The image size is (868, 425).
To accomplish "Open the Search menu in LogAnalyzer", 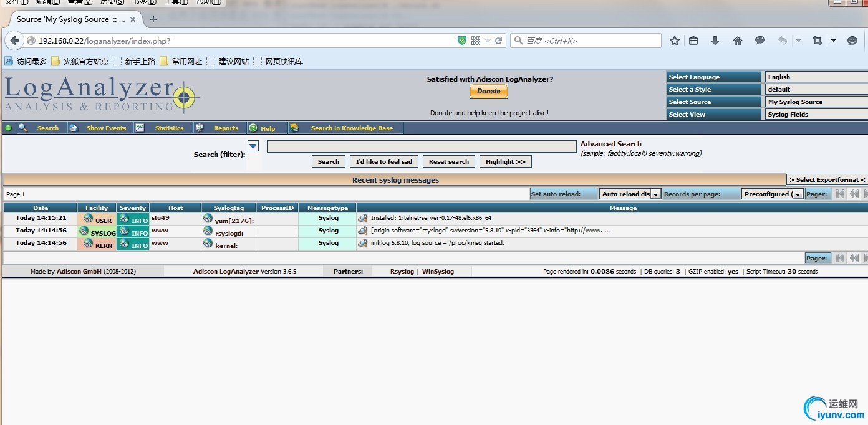I will point(48,128).
